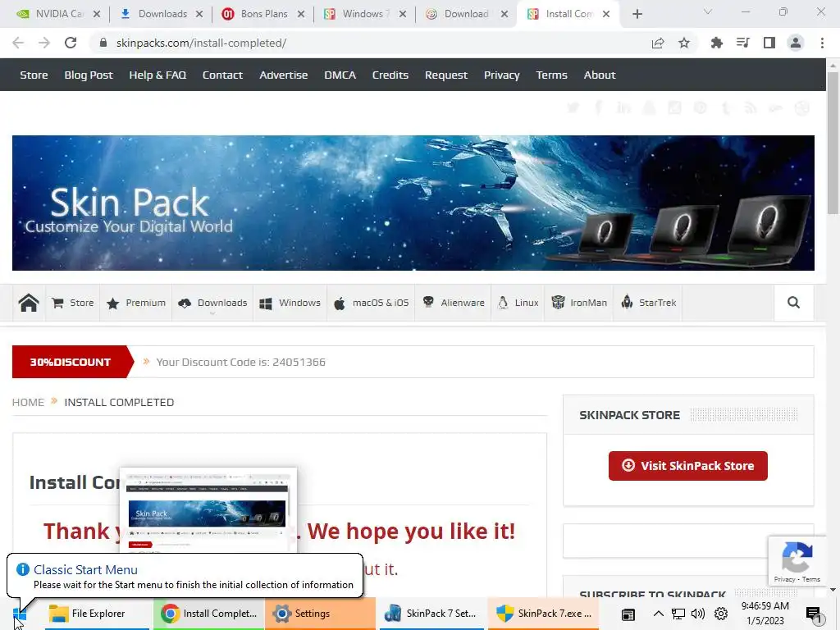Show hidden system tray icons
The image size is (840, 630).
[659, 614]
